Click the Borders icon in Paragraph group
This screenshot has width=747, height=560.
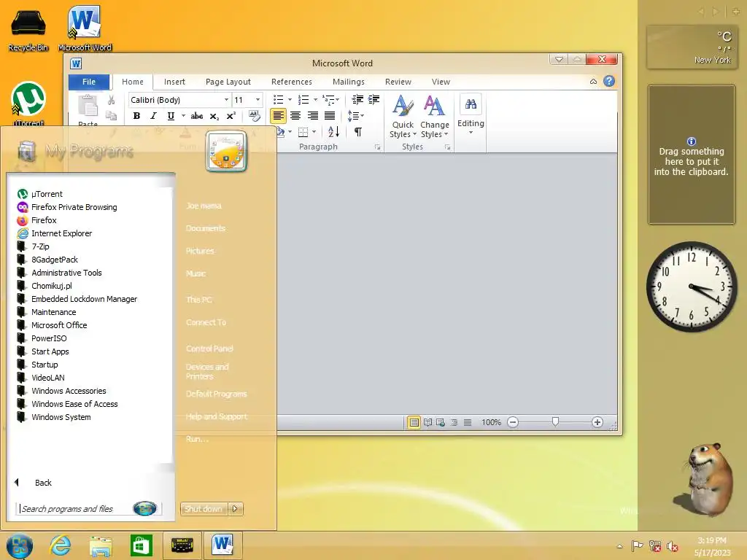click(x=303, y=132)
